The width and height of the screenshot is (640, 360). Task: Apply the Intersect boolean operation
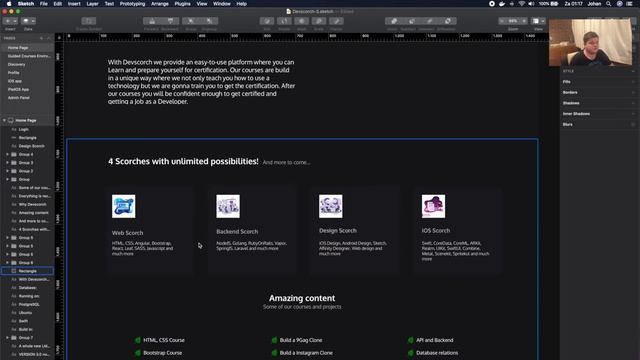[429, 21]
